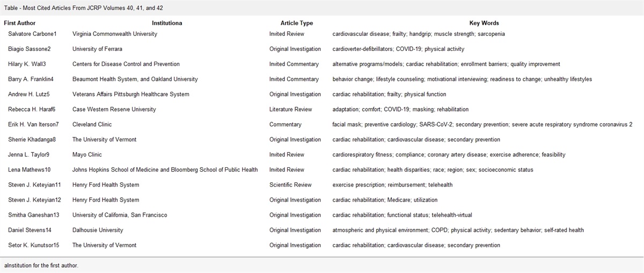Click author Barry A. Franklin4

click(34, 79)
